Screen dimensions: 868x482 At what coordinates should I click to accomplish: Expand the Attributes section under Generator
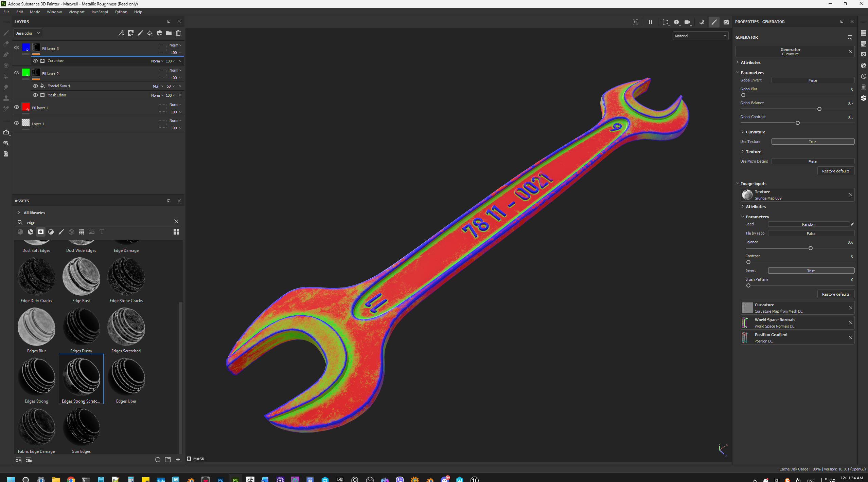pyautogui.click(x=750, y=62)
